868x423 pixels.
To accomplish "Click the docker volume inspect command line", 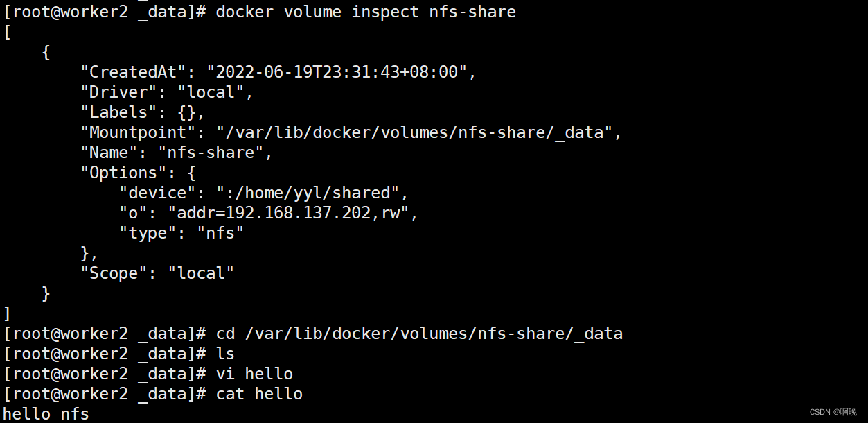I will (365, 12).
